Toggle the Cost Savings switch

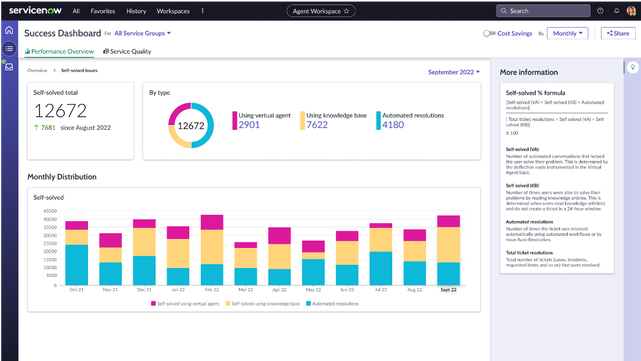(x=489, y=34)
